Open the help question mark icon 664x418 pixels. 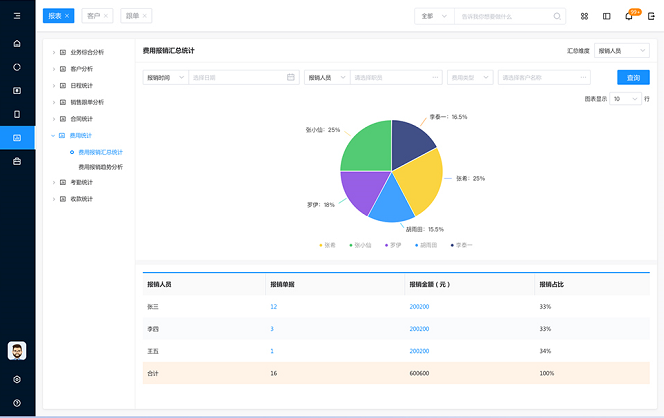(x=17, y=403)
